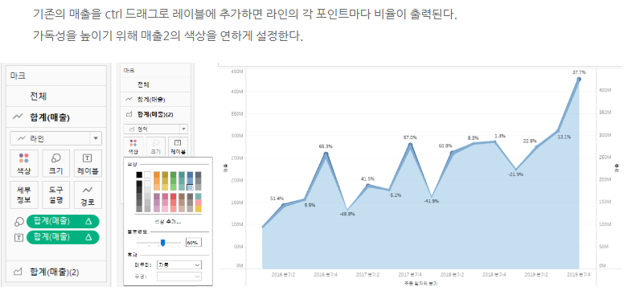The image size is (644, 295).
Task: Open the 세부 정보 detail card
Action: pos(24,195)
